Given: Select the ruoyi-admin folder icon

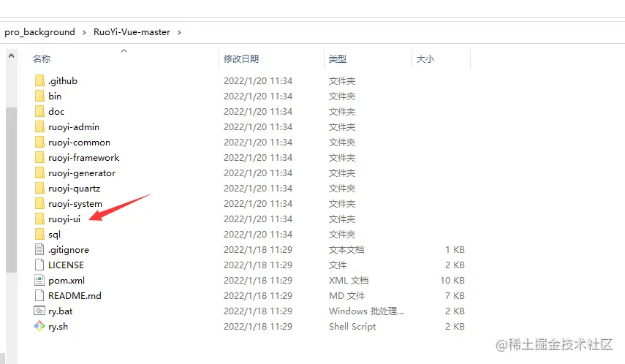Looking at the screenshot, I should point(39,126).
